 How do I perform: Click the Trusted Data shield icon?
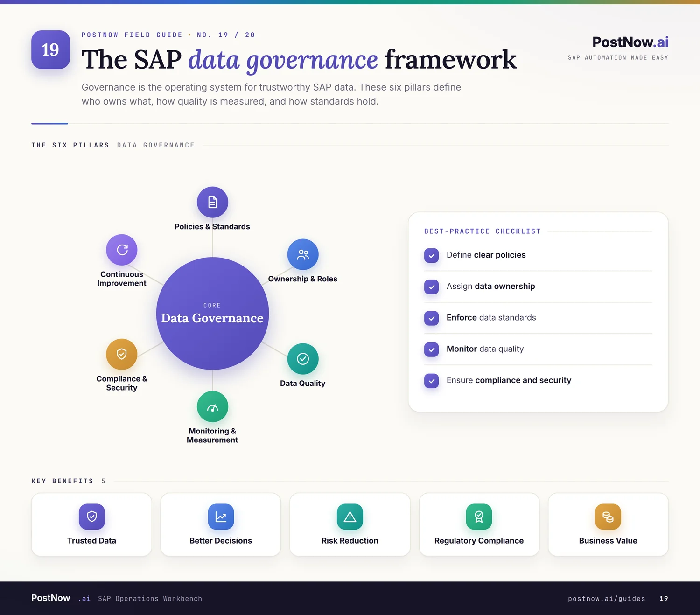92,517
